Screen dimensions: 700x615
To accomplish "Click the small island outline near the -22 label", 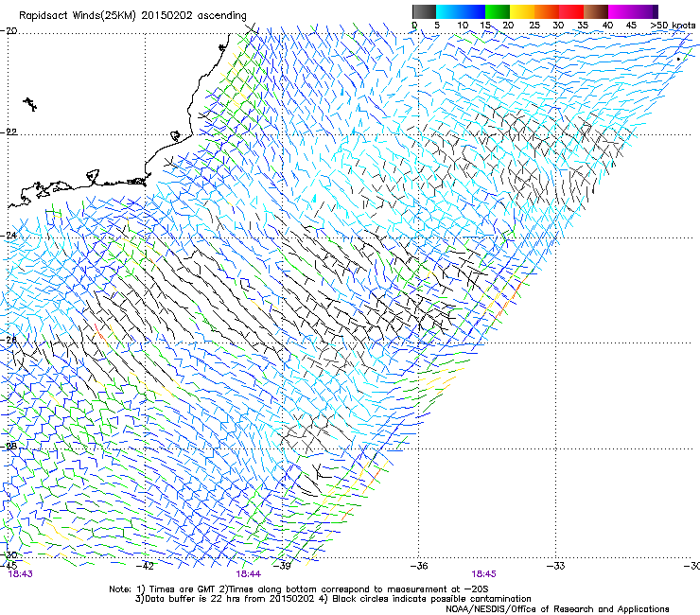I will (175, 135).
